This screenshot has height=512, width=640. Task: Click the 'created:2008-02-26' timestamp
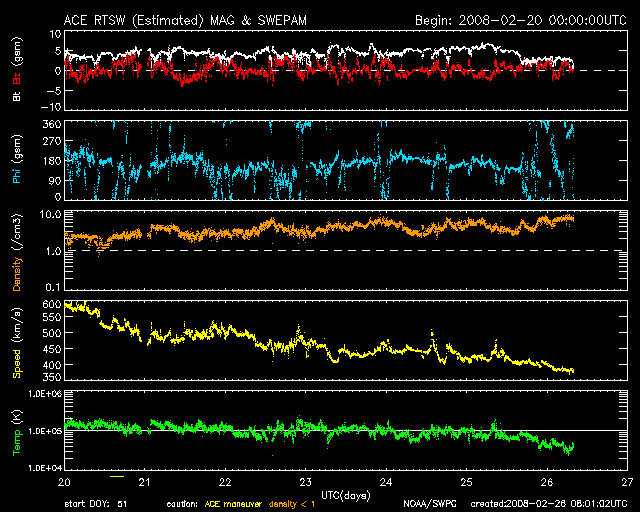coord(549,505)
